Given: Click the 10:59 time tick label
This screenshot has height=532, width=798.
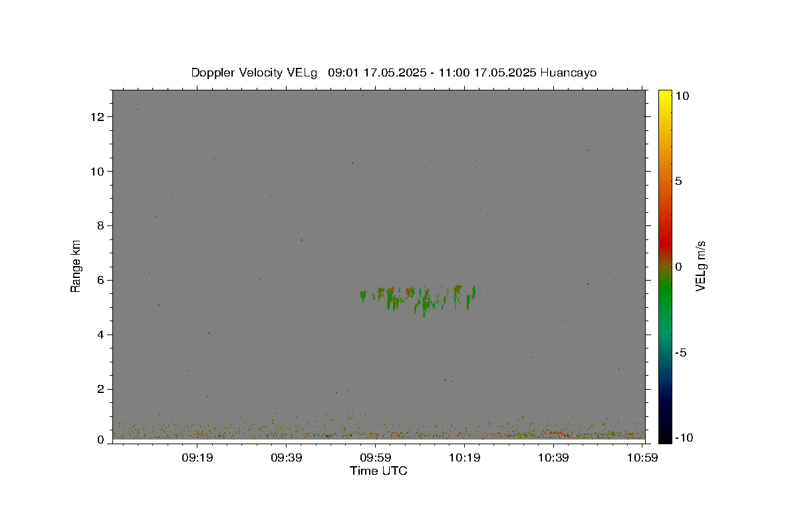Looking at the screenshot, I should tap(642, 458).
